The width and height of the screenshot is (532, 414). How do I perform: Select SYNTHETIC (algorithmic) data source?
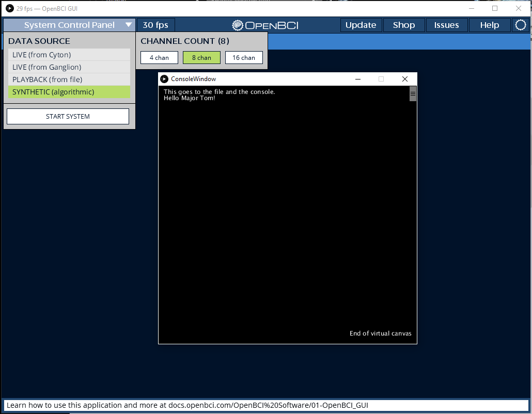coord(69,91)
